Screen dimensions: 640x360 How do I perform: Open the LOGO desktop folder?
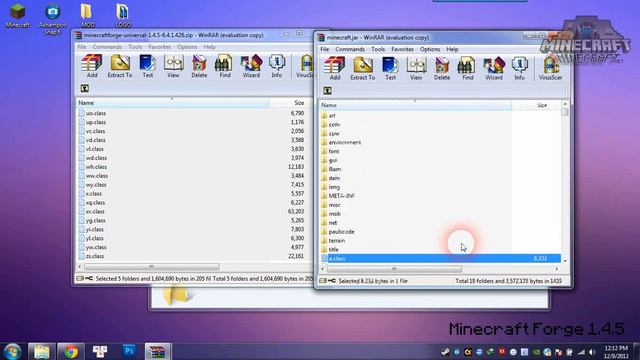pos(122,16)
